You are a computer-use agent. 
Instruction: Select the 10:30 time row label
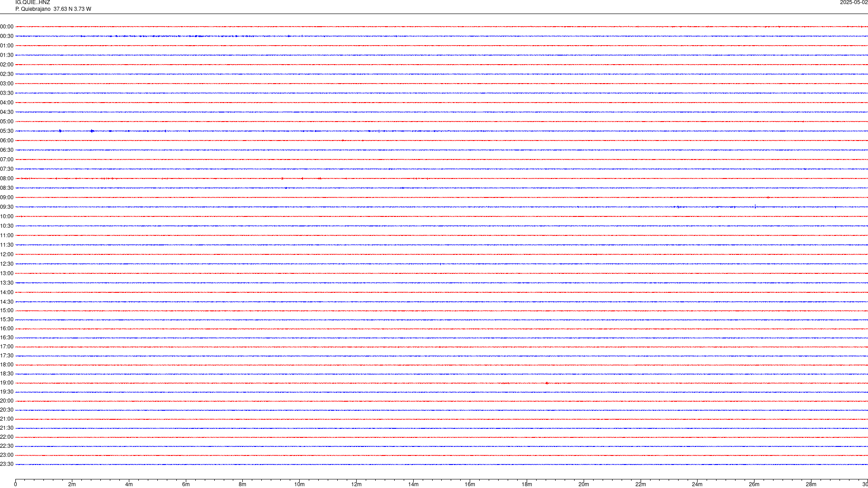(7, 226)
